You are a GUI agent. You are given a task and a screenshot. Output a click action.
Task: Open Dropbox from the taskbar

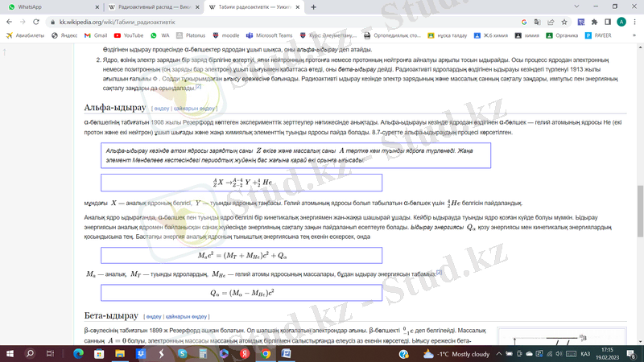141,354
